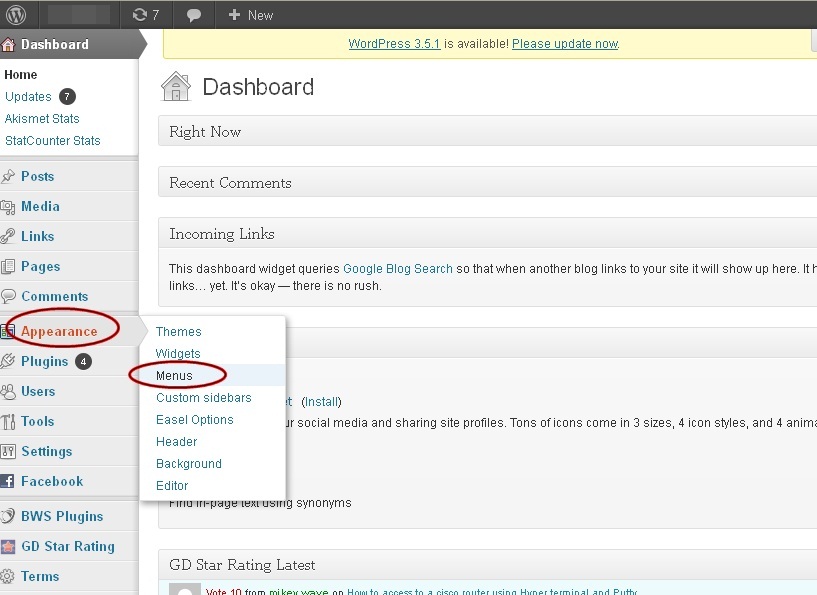Select Themes in Appearance flyout

coord(179,332)
